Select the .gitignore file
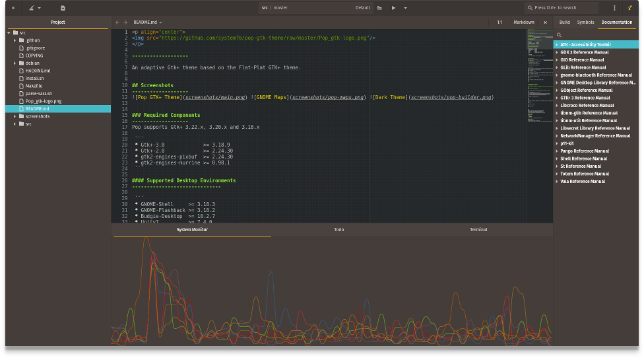The width and height of the screenshot is (644, 358). tap(35, 48)
